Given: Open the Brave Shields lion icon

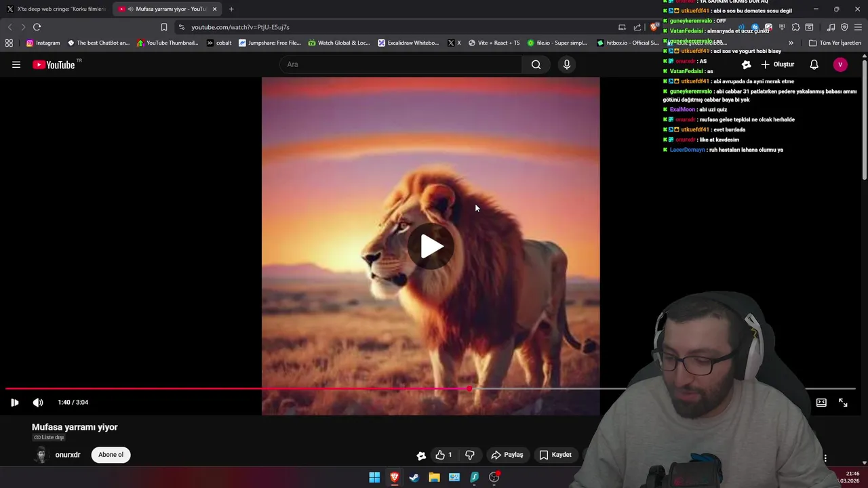Looking at the screenshot, I should tap(654, 27).
